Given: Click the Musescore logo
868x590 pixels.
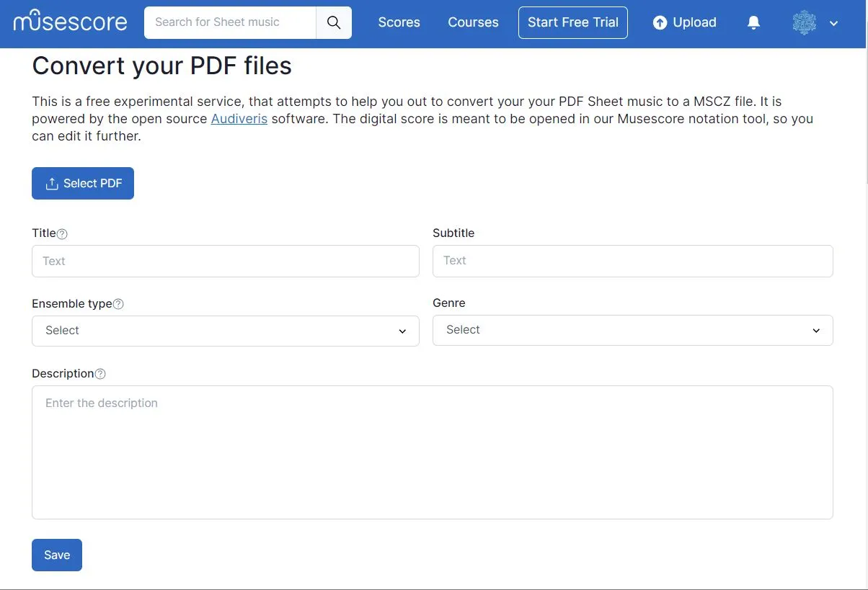Looking at the screenshot, I should tap(70, 22).
